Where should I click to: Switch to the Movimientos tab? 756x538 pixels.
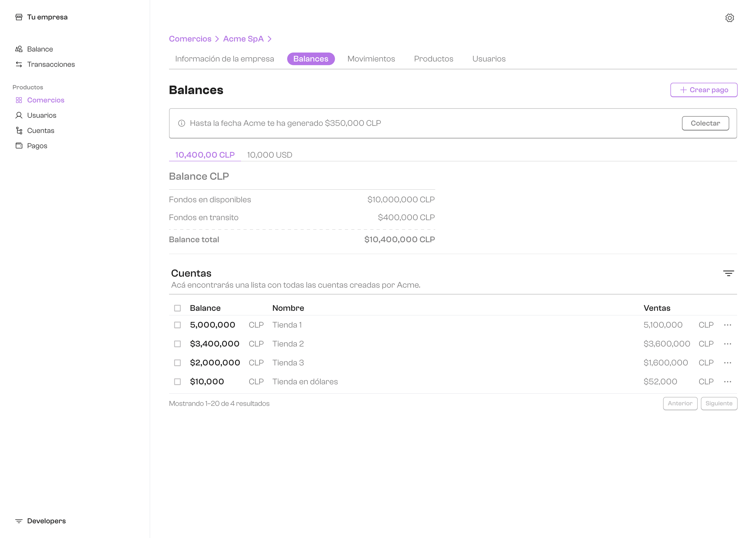pos(371,59)
